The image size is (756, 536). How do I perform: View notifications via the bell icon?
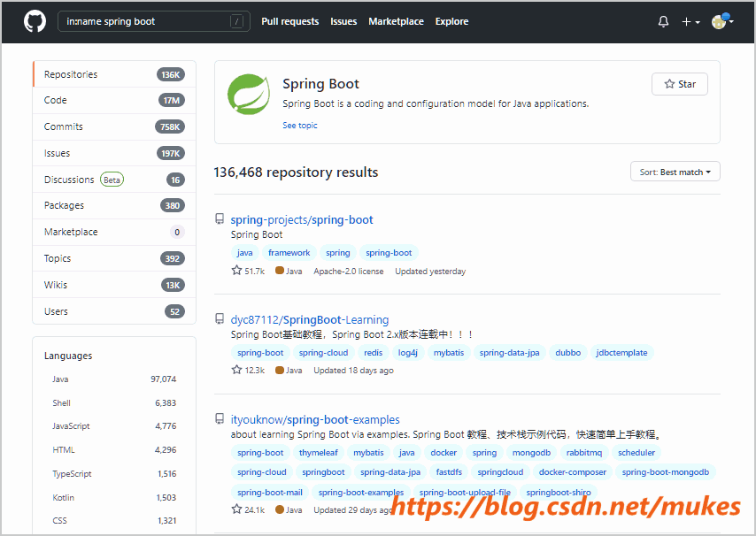tap(663, 21)
